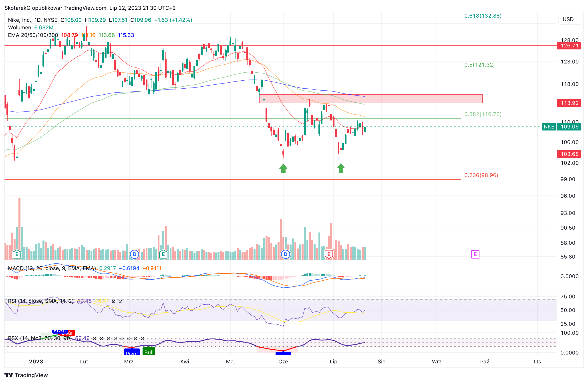Click the dividend D marker near Mrz.
This screenshot has height=383, width=588.
point(134,254)
